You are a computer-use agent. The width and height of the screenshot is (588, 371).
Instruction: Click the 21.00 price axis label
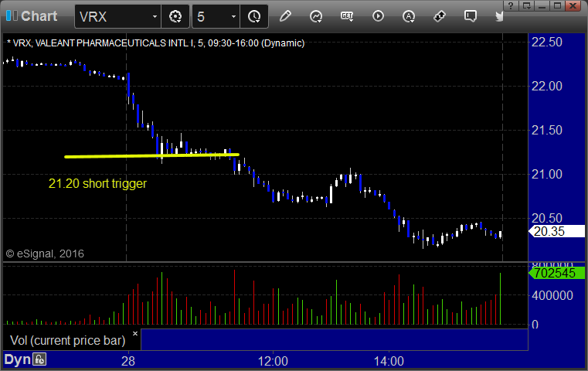point(547,175)
